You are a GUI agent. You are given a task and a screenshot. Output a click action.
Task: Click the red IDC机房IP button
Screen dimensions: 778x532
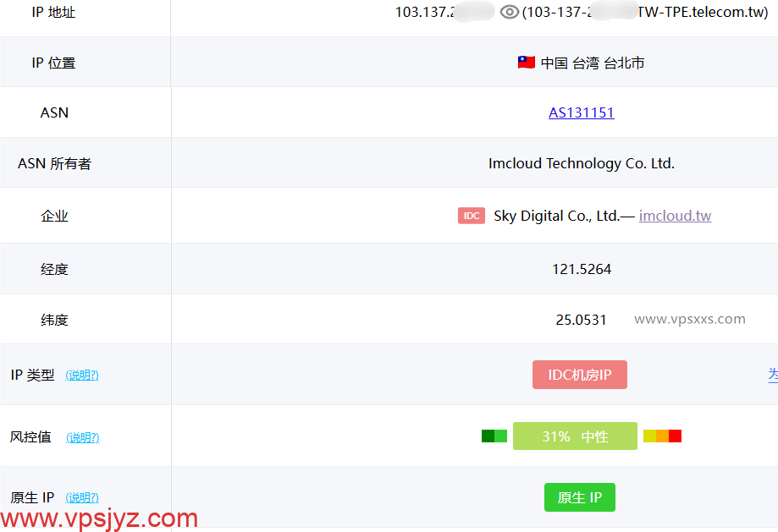579,375
